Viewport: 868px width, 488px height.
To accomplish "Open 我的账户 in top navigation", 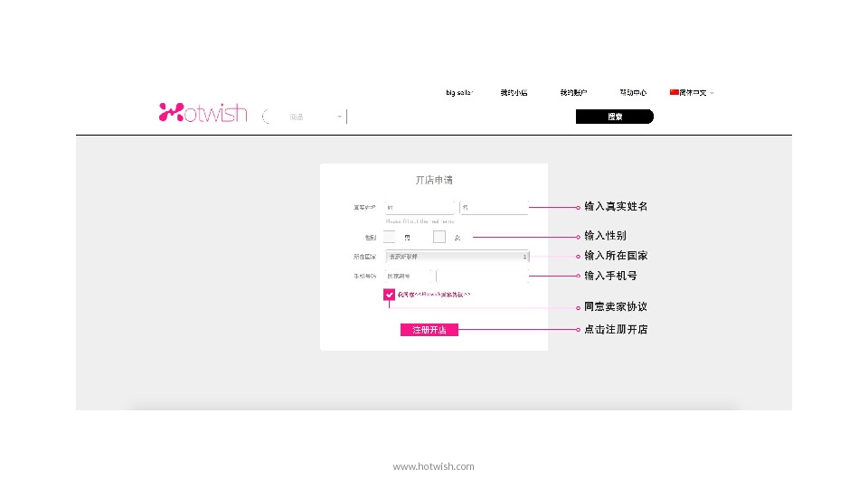I will pos(573,92).
